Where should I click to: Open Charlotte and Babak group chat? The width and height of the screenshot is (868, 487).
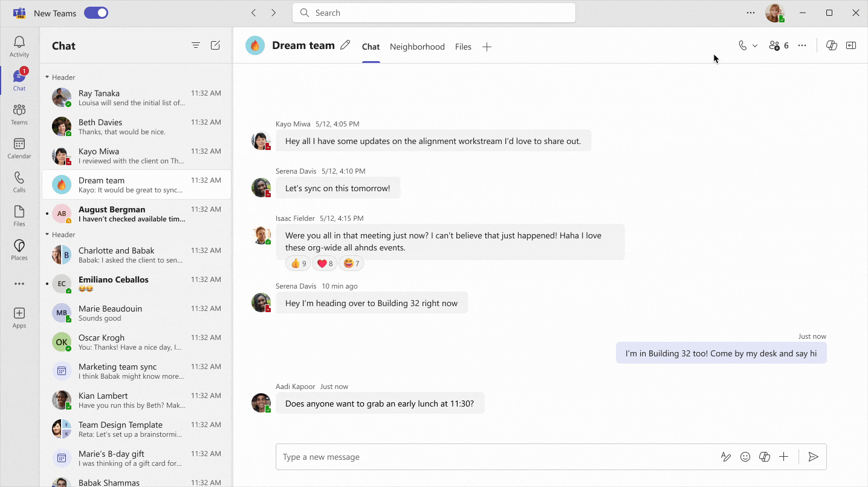tap(137, 255)
